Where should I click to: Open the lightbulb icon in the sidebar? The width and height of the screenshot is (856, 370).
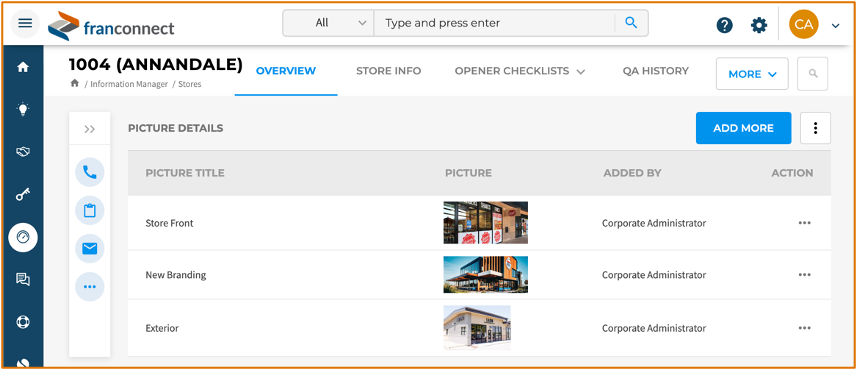23,110
